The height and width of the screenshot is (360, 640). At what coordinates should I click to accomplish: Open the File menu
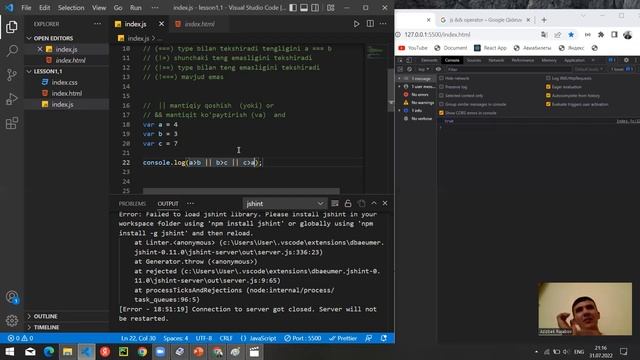26,8
